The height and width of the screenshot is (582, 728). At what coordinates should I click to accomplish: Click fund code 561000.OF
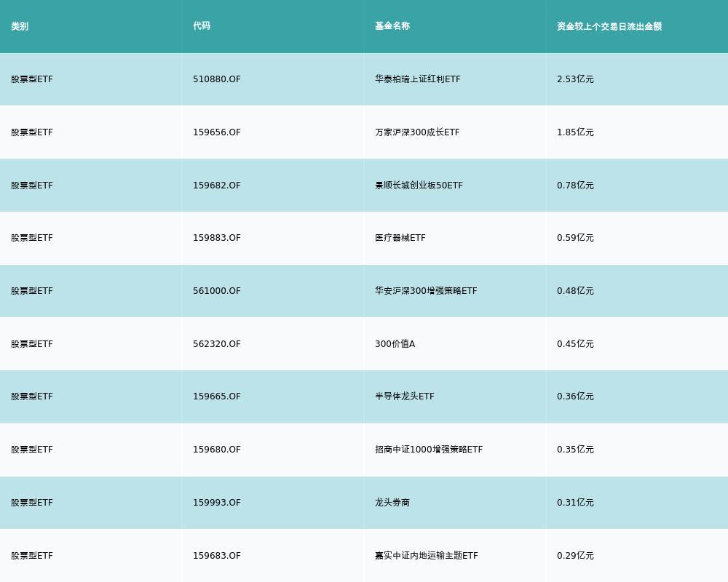[x=217, y=290]
